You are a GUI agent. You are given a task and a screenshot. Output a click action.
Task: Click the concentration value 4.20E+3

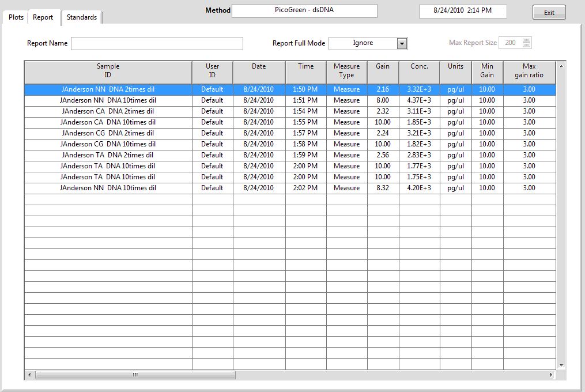pos(419,188)
